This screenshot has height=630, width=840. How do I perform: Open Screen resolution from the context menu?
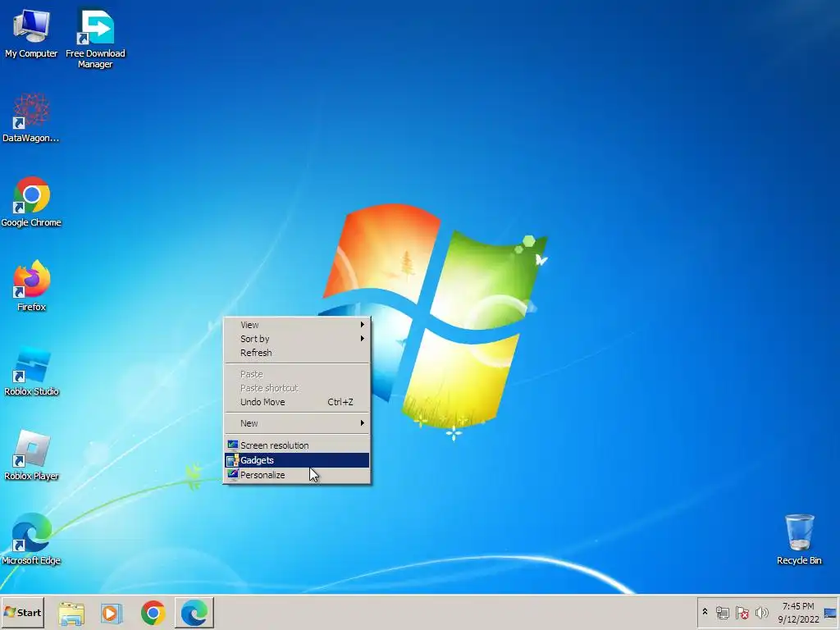[x=297, y=445]
